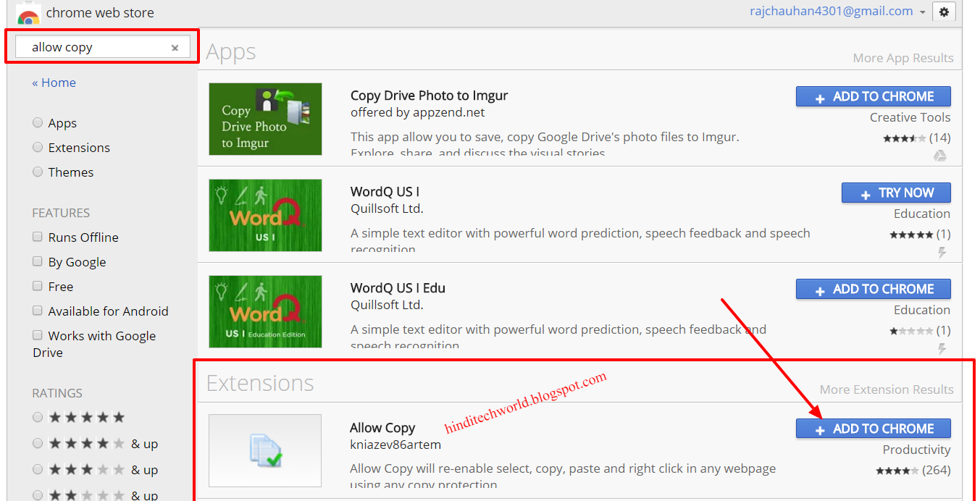Tick the Available for Android checkbox
Viewport: 980px width, 501px height.
coord(38,311)
